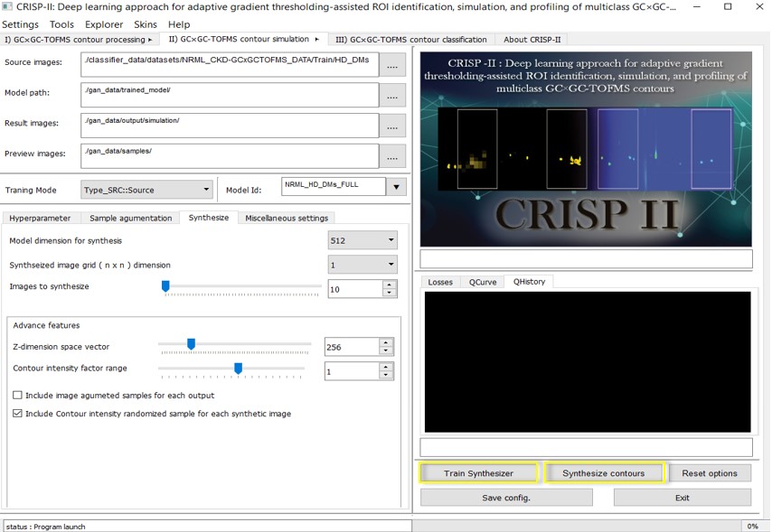Uncheck Include Contour intensity randomized sample
Viewport: 772px width, 532px height.
(17, 414)
